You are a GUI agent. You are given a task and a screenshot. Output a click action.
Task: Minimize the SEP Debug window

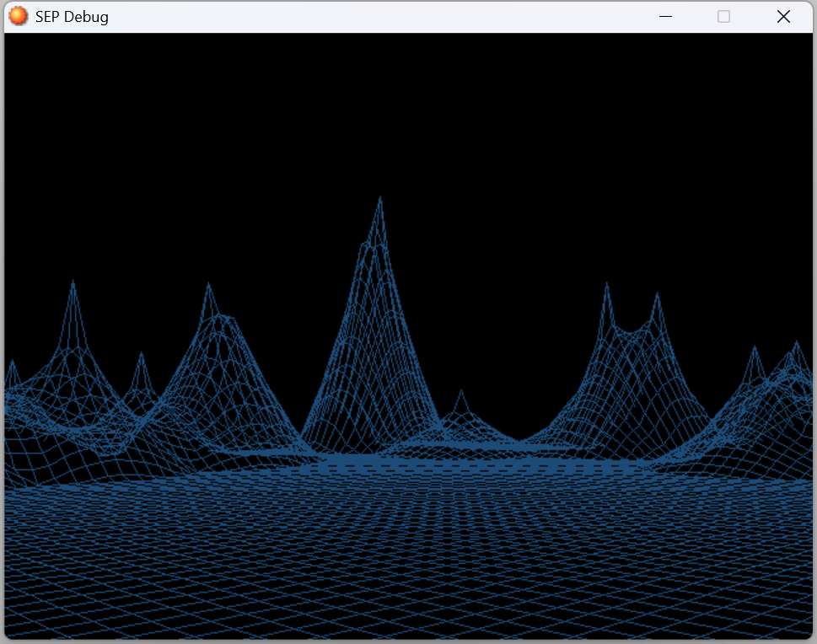pyautogui.click(x=665, y=17)
